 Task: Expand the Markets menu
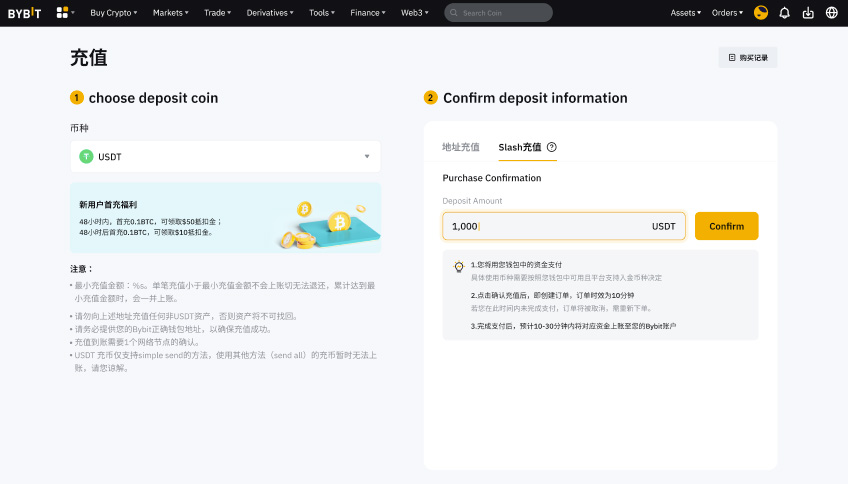point(170,12)
